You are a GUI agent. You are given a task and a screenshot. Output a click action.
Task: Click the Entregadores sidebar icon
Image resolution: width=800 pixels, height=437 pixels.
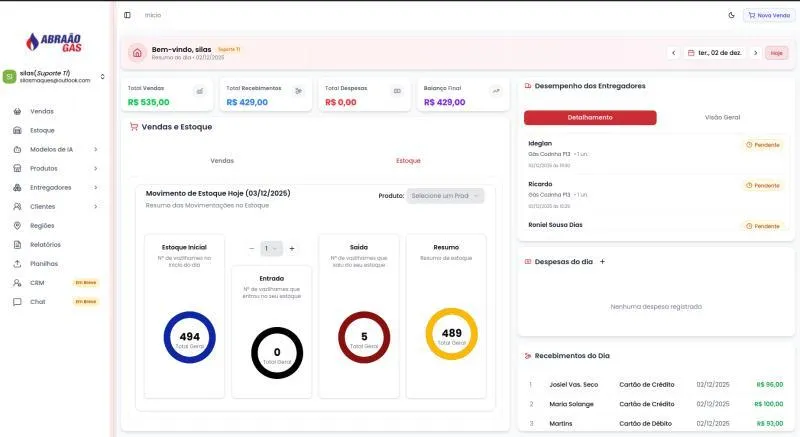(17, 188)
